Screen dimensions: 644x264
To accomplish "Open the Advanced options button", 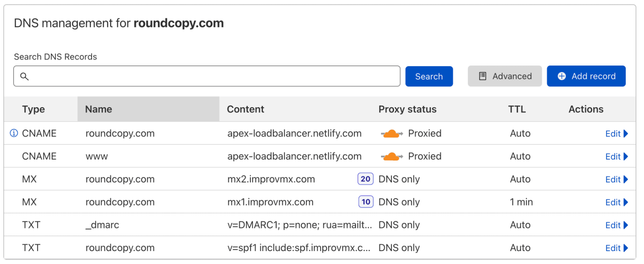I will click(505, 76).
